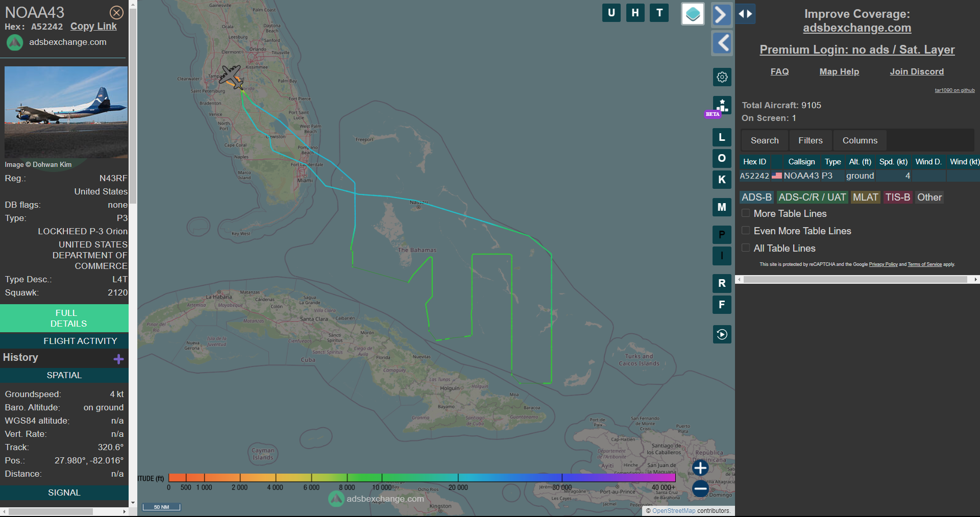Enable More Table Lines checkbox
This screenshot has width=980, height=517.
(x=746, y=213)
